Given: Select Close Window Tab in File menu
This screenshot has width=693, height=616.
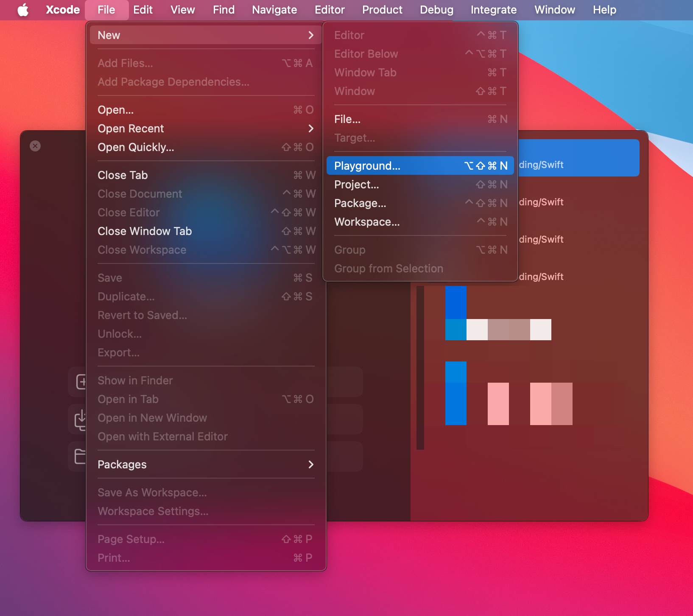Looking at the screenshot, I should click(206, 231).
